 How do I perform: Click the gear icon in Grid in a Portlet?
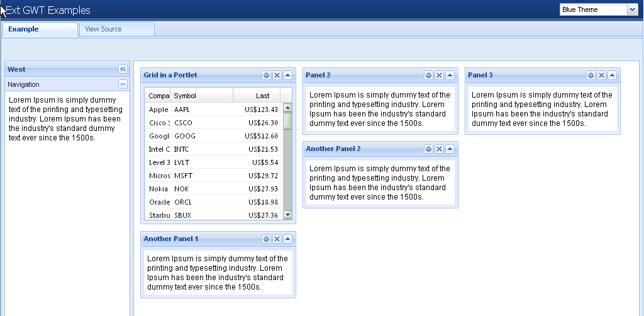(266, 76)
